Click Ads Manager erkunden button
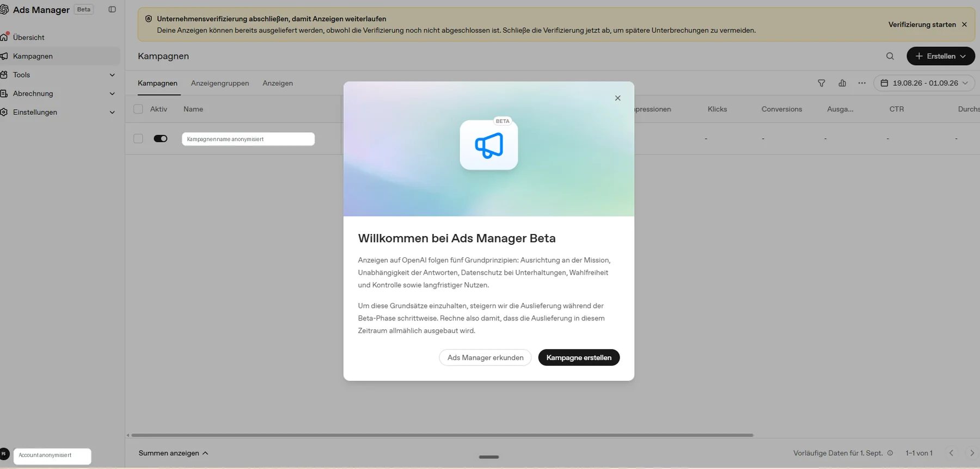The image size is (980, 469). [x=485, y=357]
